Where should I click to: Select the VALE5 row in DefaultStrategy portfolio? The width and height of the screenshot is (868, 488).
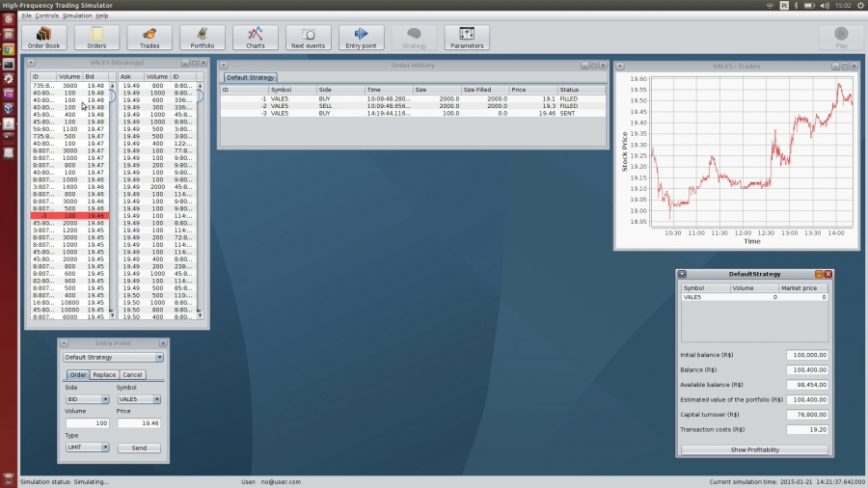[754, 297]
